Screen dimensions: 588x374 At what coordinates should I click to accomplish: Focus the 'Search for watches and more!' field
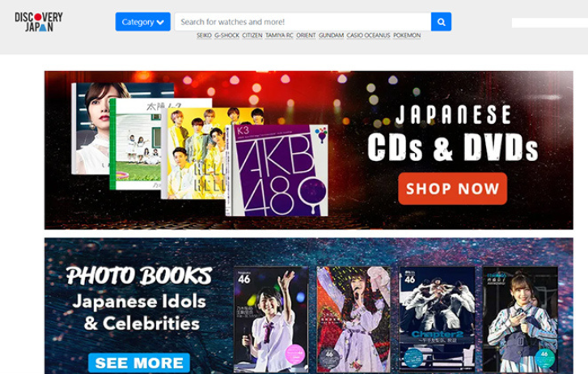click(302, 22)
